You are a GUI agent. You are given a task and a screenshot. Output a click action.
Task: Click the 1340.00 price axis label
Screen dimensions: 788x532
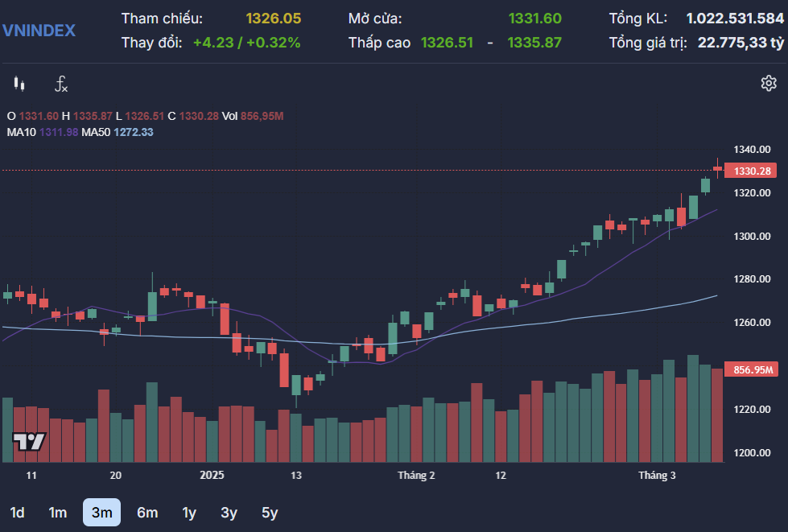pos(753,150)
